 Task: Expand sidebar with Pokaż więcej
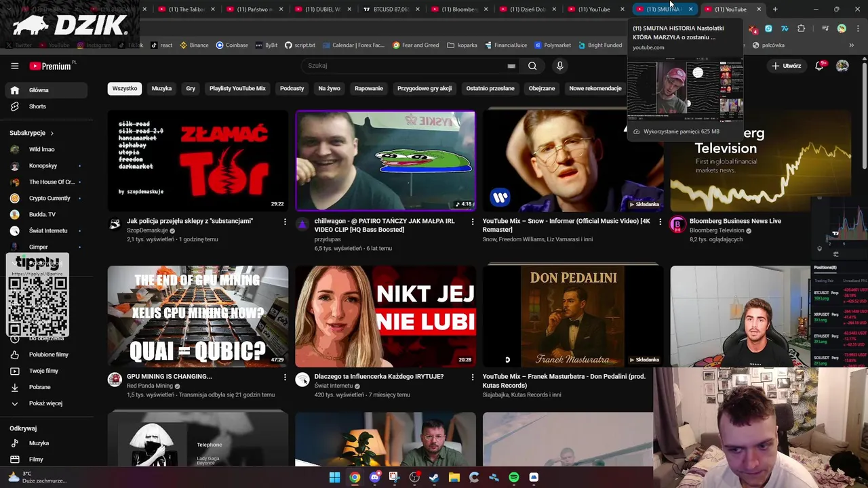45,403
